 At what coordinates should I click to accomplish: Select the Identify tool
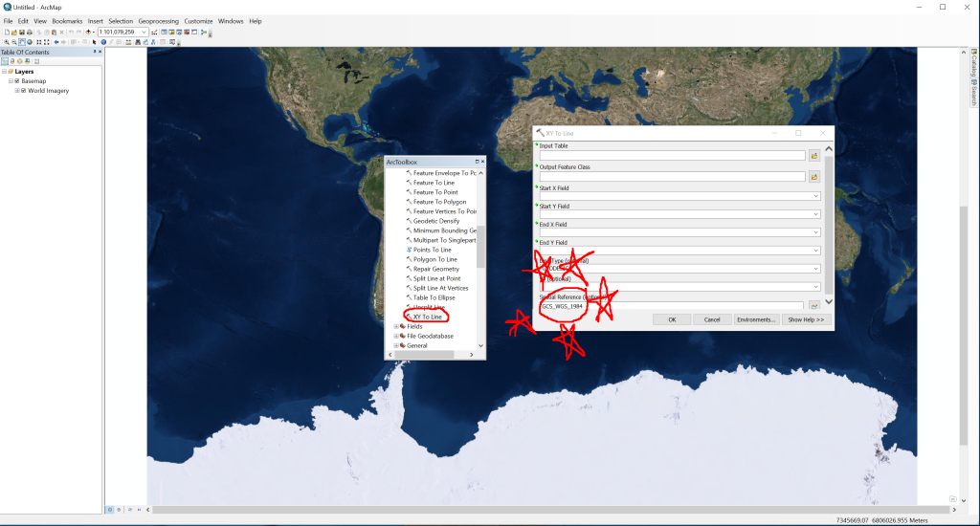pos(103,42)
